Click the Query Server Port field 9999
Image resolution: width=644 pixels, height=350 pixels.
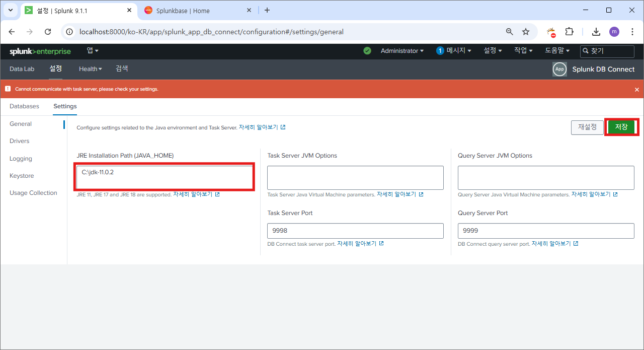pyautogui.click(x=546, y=231)
